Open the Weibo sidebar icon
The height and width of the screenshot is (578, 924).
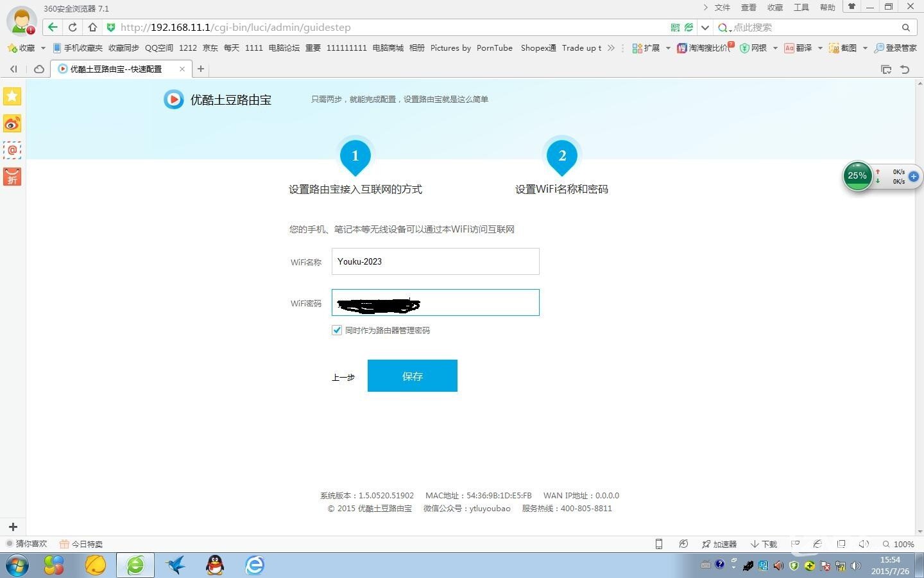(12, 123)
